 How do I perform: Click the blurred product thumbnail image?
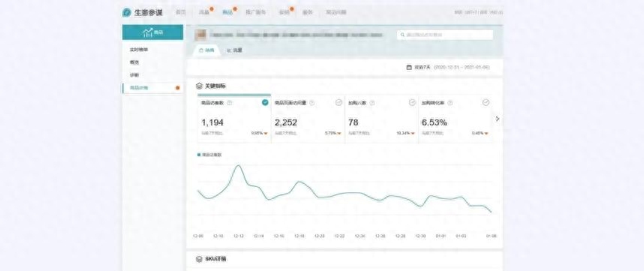pos(200,35)
